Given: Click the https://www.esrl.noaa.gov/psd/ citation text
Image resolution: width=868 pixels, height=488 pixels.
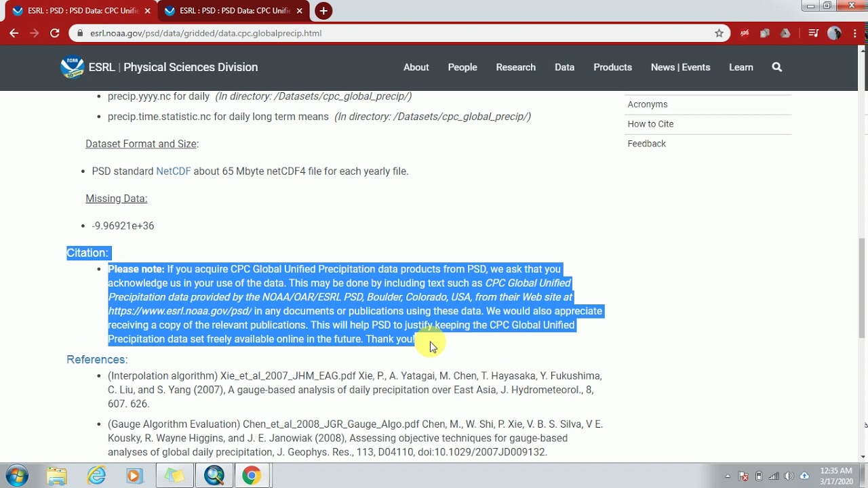Looking at the screenshot, I should pyautogui.click(x=180, y=311).
